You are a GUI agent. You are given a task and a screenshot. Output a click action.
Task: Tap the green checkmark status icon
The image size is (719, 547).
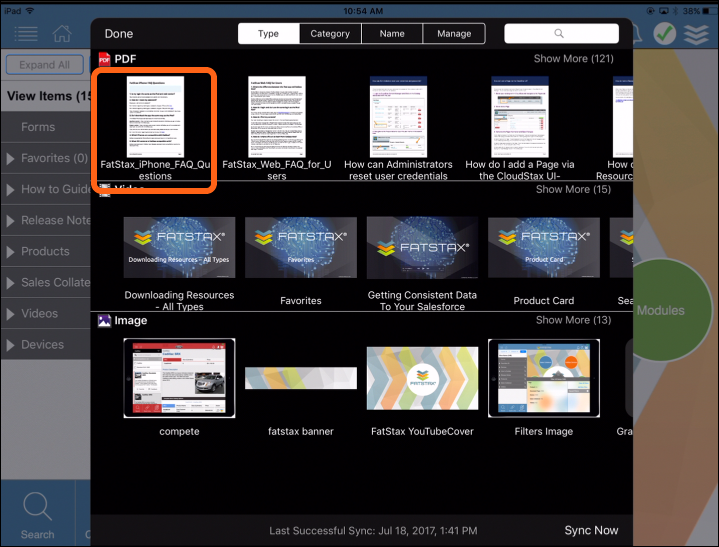tap(664, 33)
